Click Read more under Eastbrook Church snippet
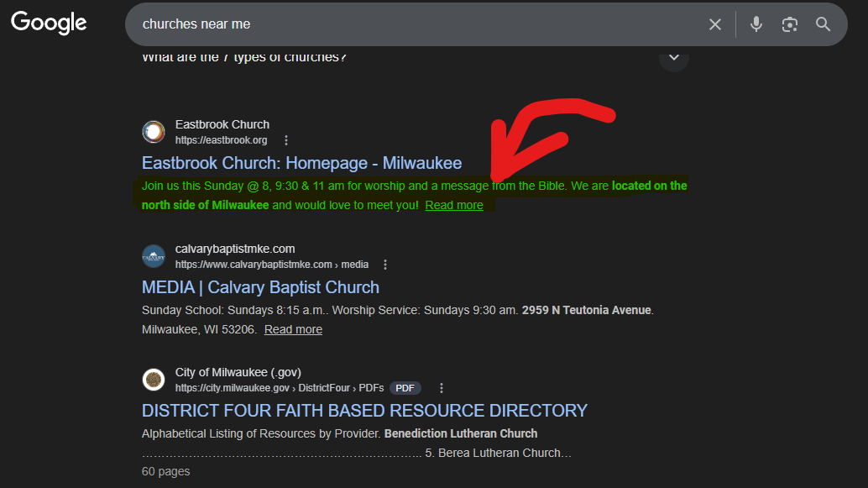 pyautogui.click(x=454, y=205)
